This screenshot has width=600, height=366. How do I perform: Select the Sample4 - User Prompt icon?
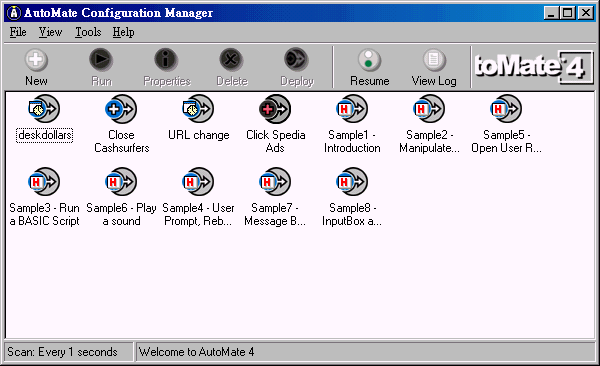pos(198,182)
